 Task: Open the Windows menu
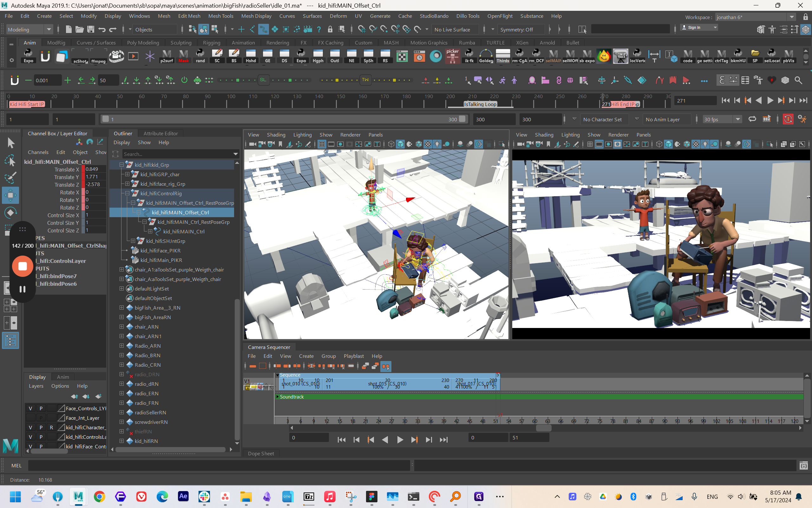139,16
